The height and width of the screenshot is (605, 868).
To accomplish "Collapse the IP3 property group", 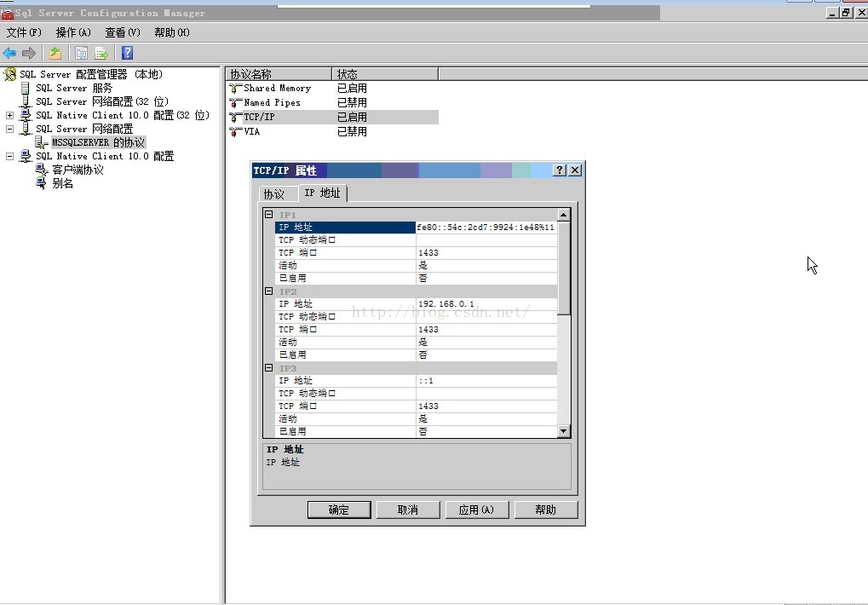I will click(x=268, y=368).
